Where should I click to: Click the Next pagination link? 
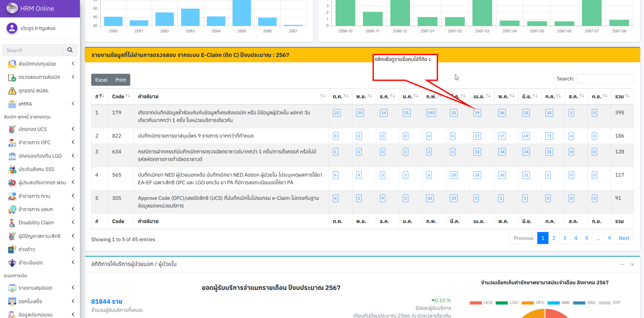(624, 238)
